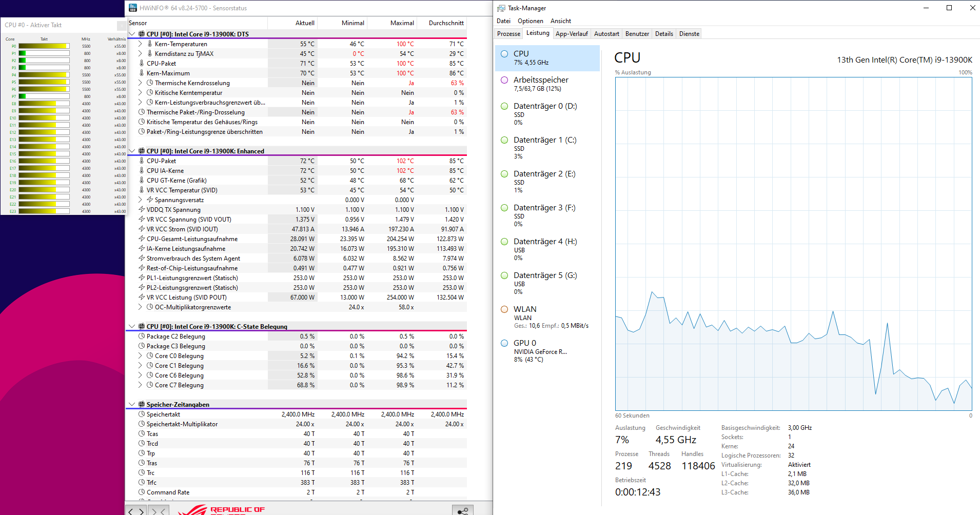Click clock icon of Thermische Paket-/Ring-Drosselung

142,112
